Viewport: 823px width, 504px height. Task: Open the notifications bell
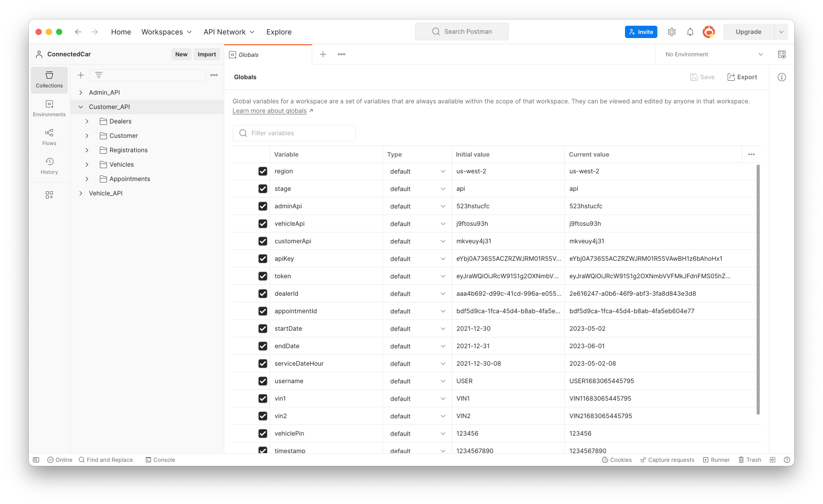(x=690, y=32)
